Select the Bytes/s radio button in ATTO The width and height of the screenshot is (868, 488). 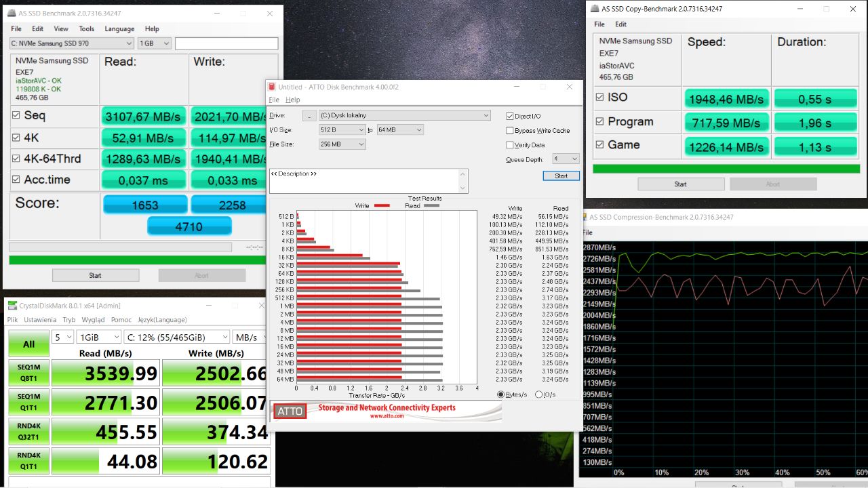coord(501,394)
